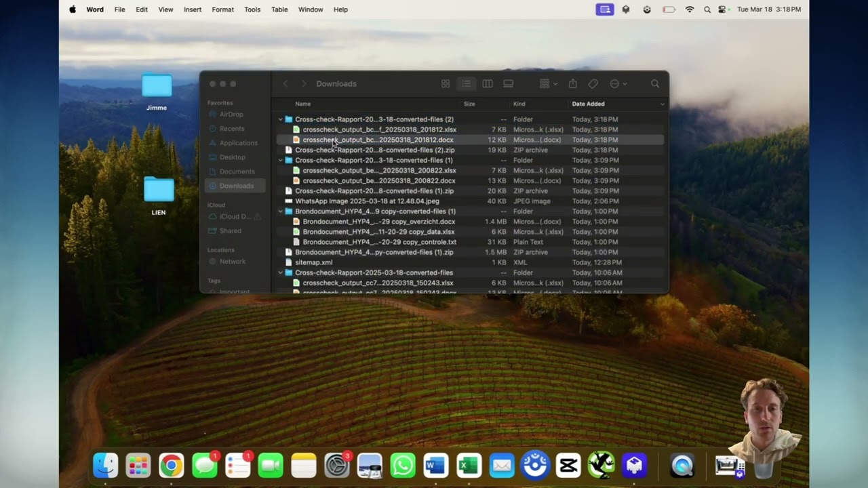Open Microsoft Excel from the Dock

click(469, 466)
